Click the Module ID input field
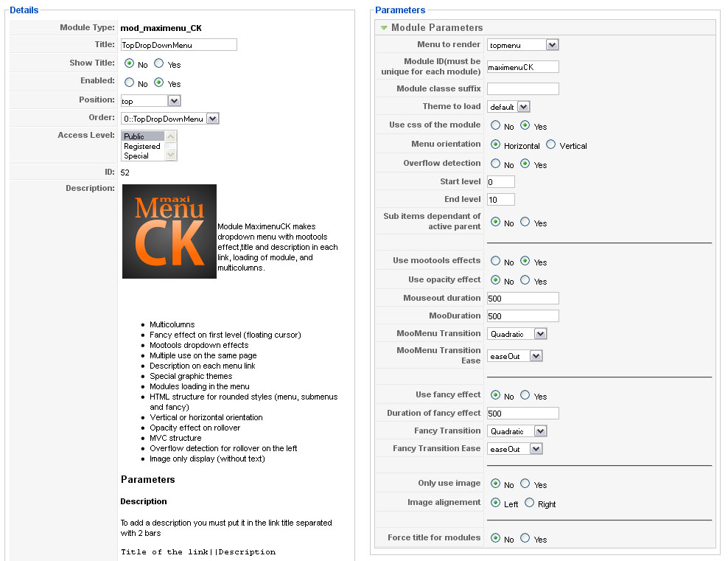 pos(522,67)
